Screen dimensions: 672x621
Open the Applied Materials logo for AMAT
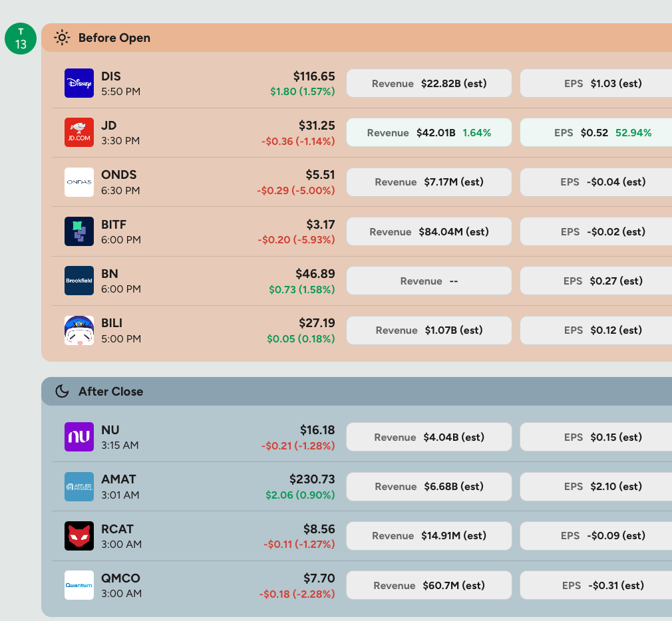pos(79,487)
